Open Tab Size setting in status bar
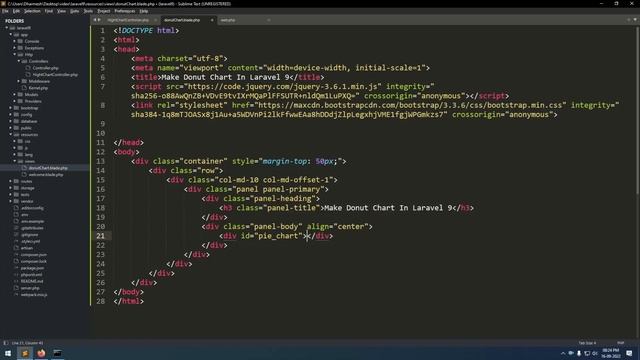This screenshot has width=640, height=360. 587,343
